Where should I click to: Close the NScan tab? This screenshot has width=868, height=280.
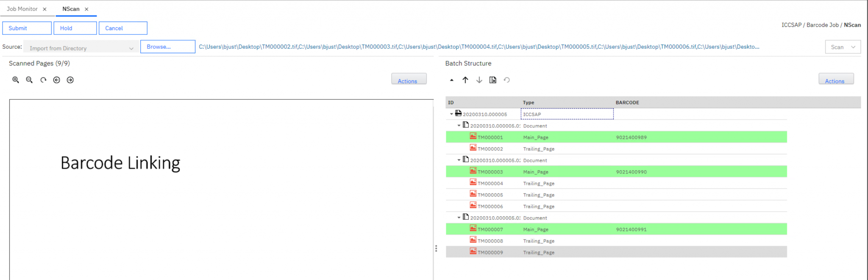coord(86,9)
